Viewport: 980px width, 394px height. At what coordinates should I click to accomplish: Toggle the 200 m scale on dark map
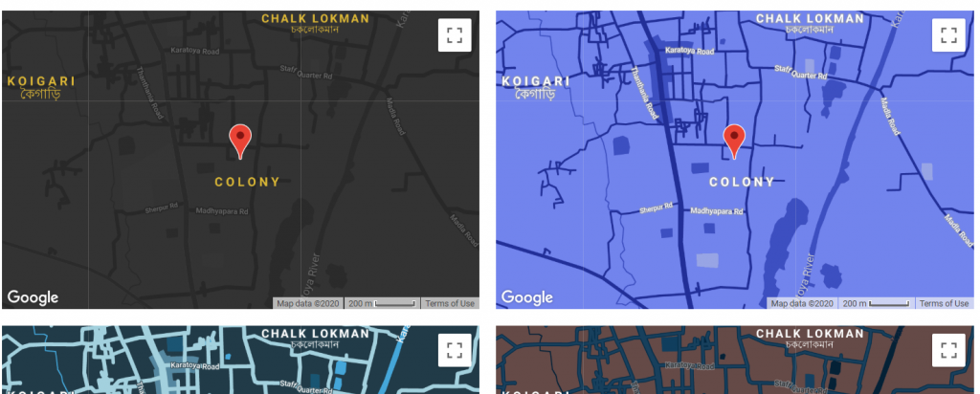coord(381,303)
